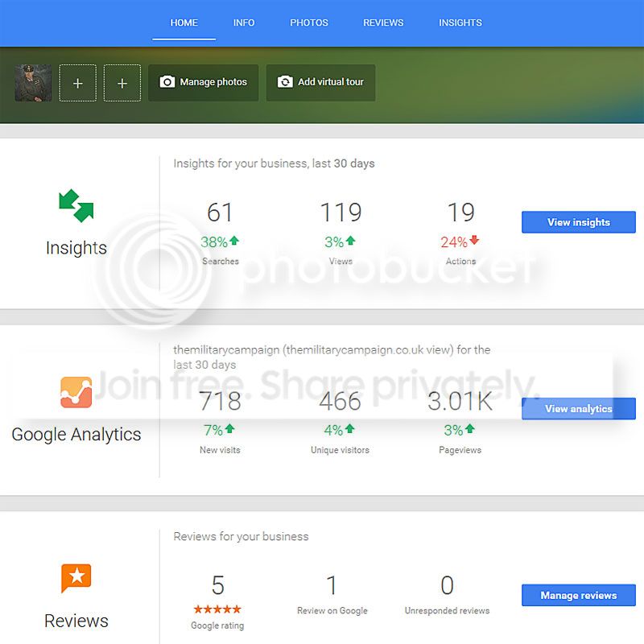The image size is (644, 644).
Task: Click the 24% actions decrease indicator
Action: 460,242
